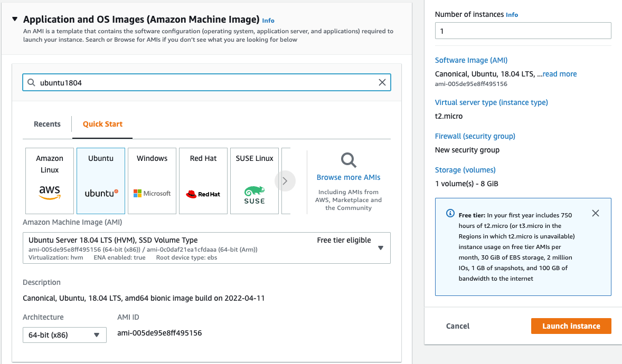Click the Number of instances input field
The width and height of the screenshot is (622, 364).
click(522, 30)
